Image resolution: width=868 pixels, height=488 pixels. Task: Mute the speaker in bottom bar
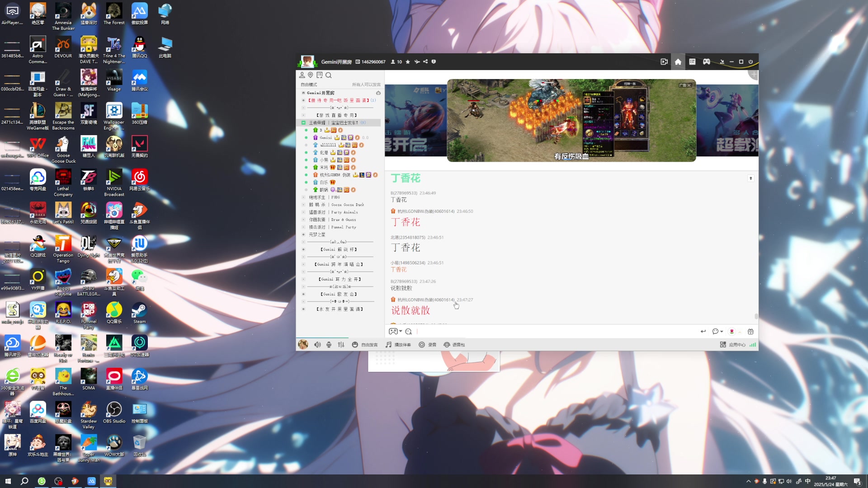[318, 345]
